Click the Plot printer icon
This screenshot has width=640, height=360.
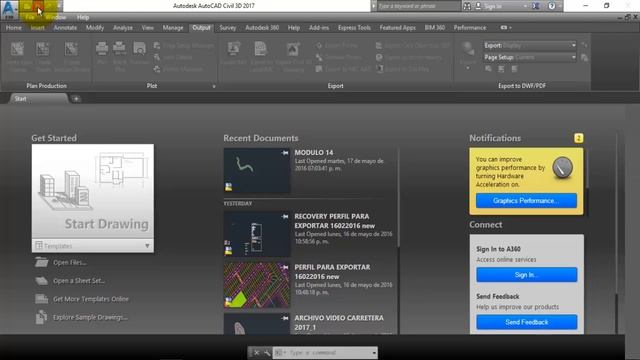pyautogui.click(x=102, y=48)
